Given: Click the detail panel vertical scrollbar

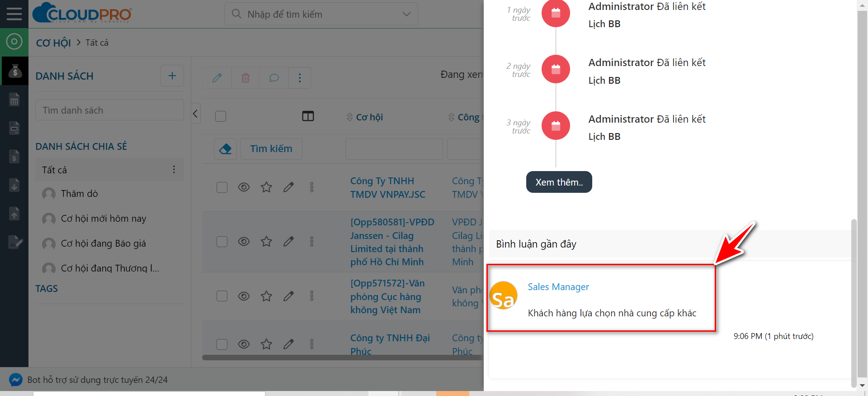Looking at the screenshot, I should [x=854, y=302].
